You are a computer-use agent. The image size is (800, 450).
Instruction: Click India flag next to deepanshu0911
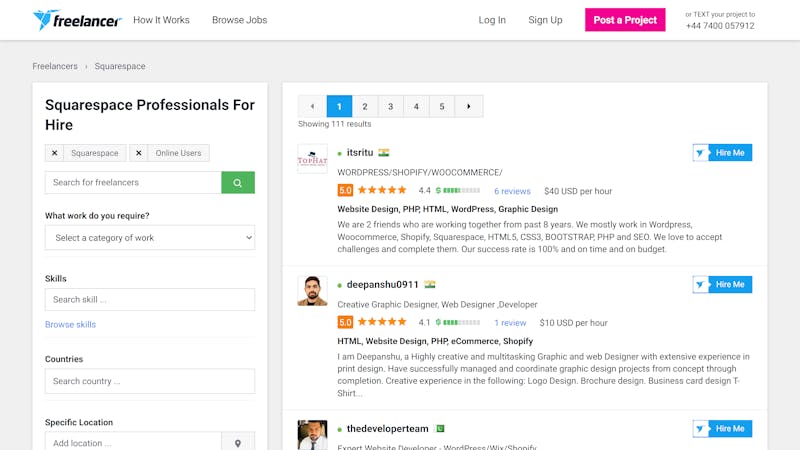pyautogui.click(x=430, y=284)
